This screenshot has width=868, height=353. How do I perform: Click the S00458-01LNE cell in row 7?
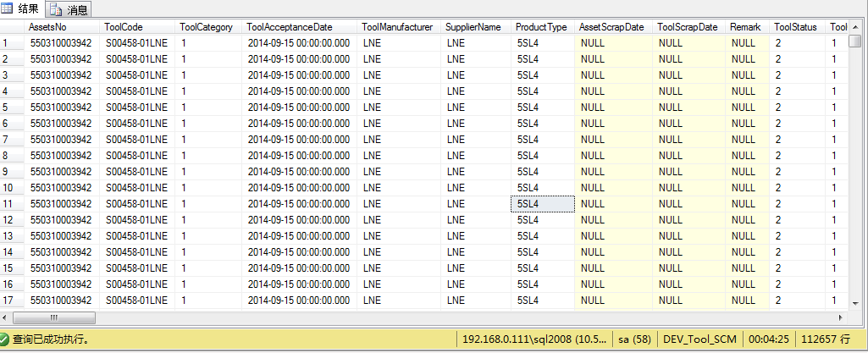[137, 140]
